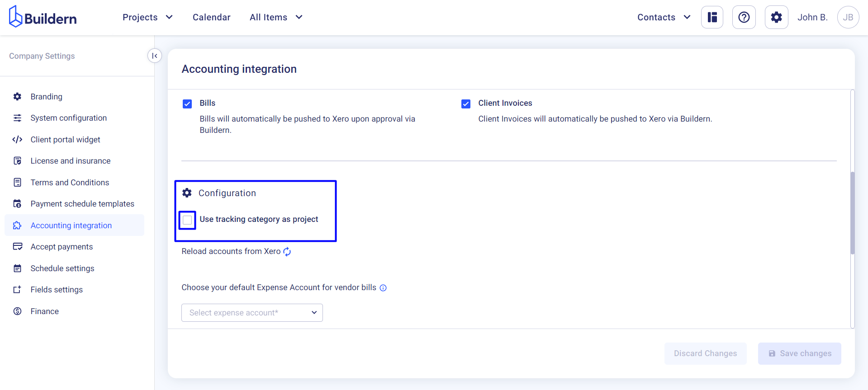This screenshot has height=390, width=868.
Task: Expand the Projects dropdown menu
Action: click(x=147, y=17)
